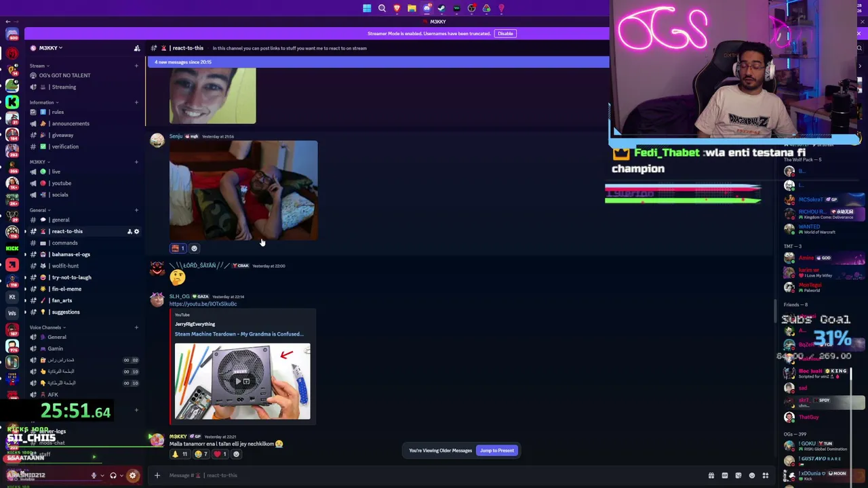Image resolution: width=868 pixels, height=488 pixels.
Task: Open the taskbar search magnifier
Action: tap(382, 8)
